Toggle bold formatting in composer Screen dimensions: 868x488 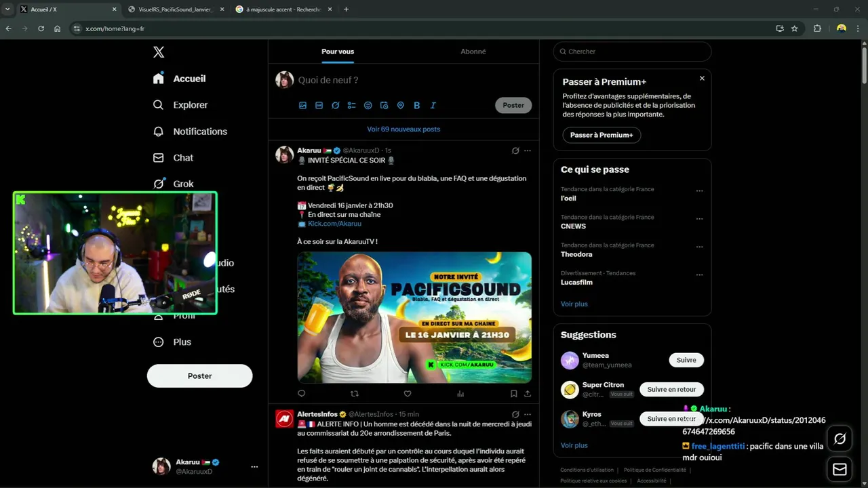[x=416, y=106]
